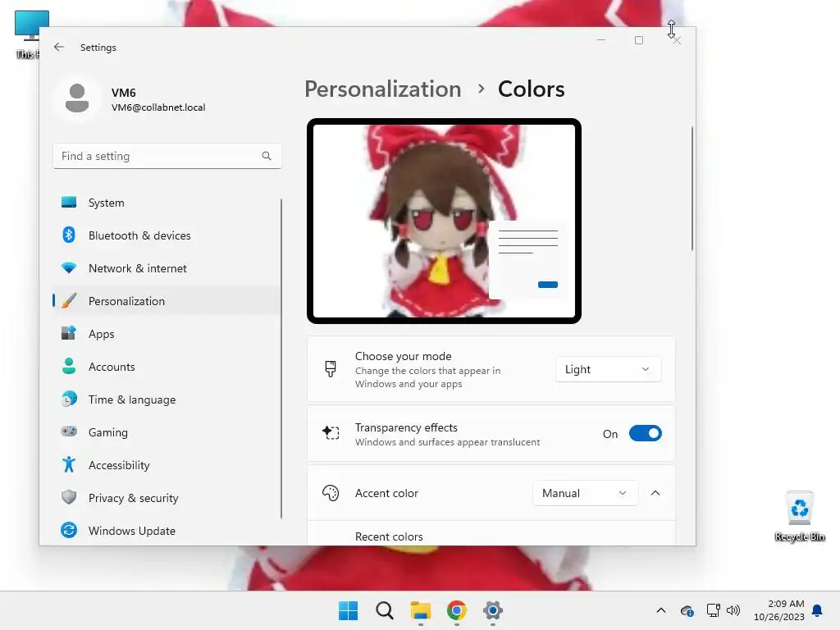
Task: Select the Recycle Bin desktop icon
Action: (799, 517)
